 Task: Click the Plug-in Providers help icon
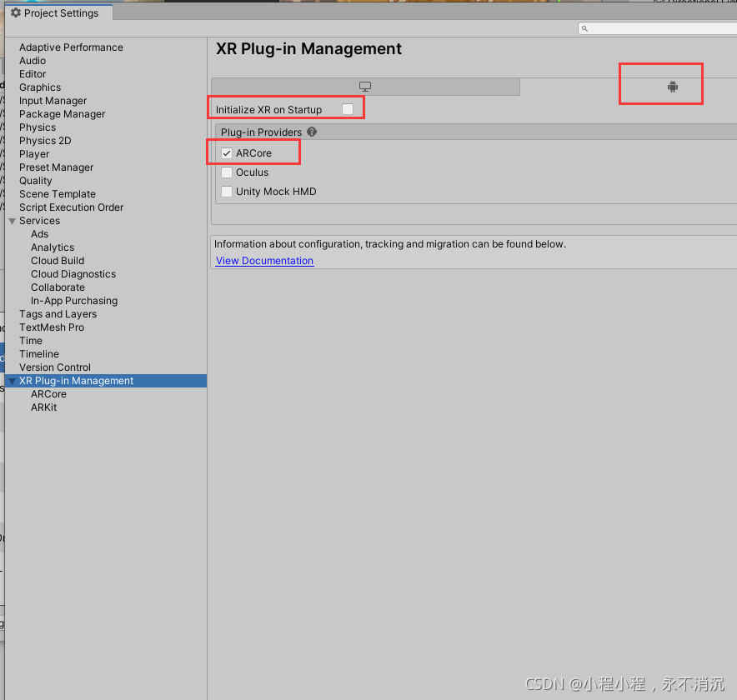pos(312,132)
